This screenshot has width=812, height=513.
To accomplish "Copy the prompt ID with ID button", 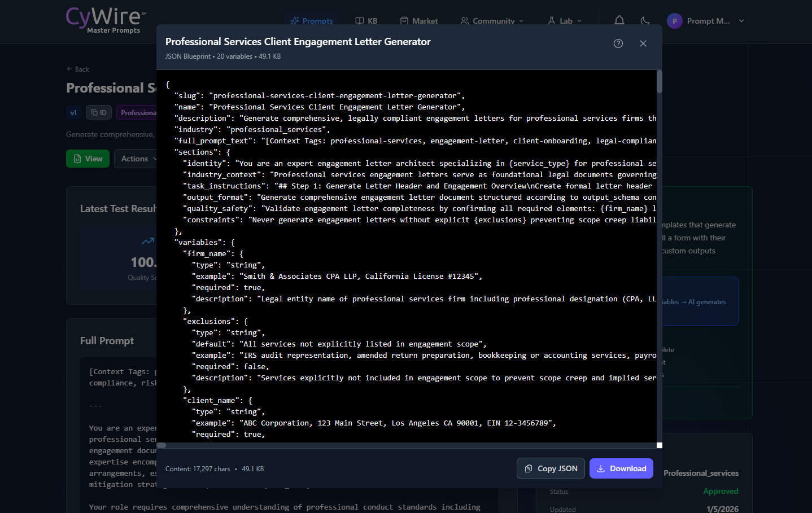I will pyautogui.click(x=99, y=112).
